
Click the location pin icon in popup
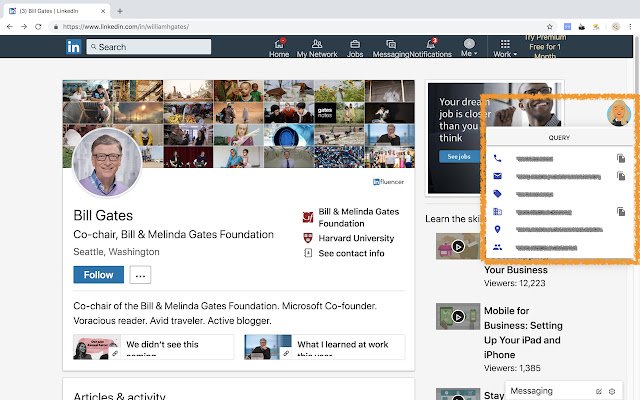coord(497,229)
